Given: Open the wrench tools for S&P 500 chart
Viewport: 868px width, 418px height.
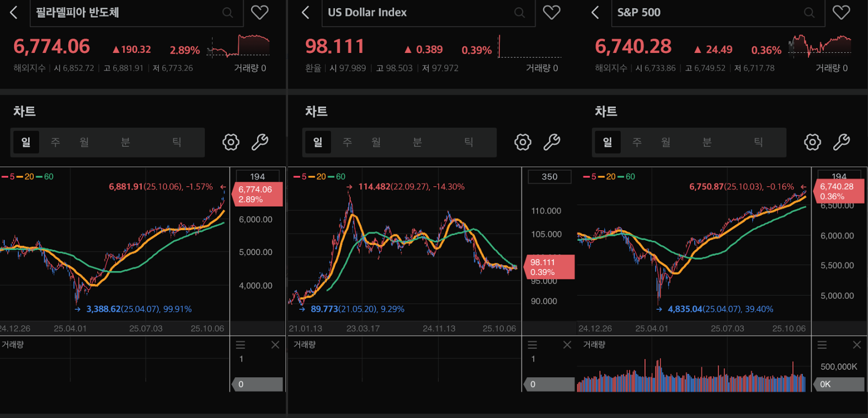Looking at the screenshot, I should tap(842, 142).
